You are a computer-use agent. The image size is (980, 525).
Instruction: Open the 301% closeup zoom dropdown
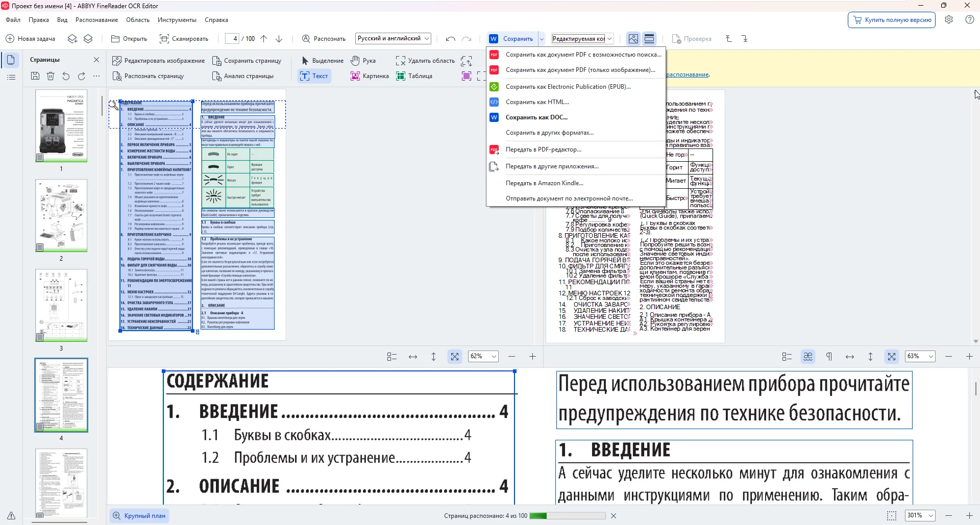coord(920,516)
